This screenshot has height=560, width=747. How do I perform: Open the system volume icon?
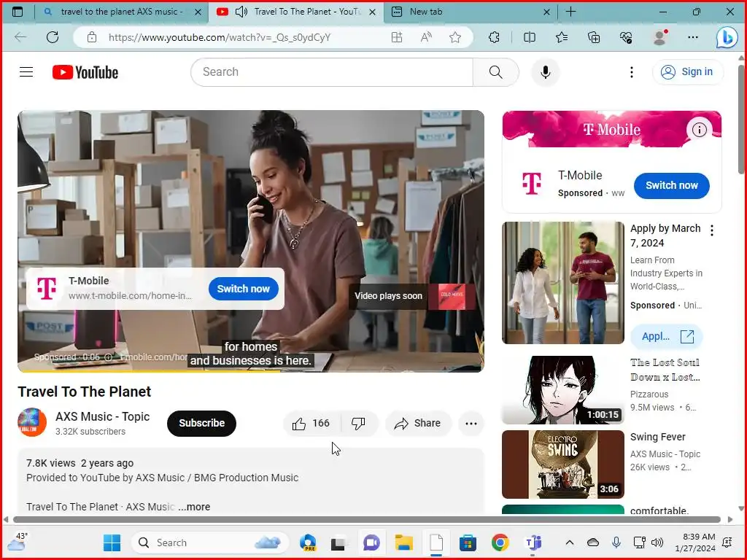tap(657, 542)
